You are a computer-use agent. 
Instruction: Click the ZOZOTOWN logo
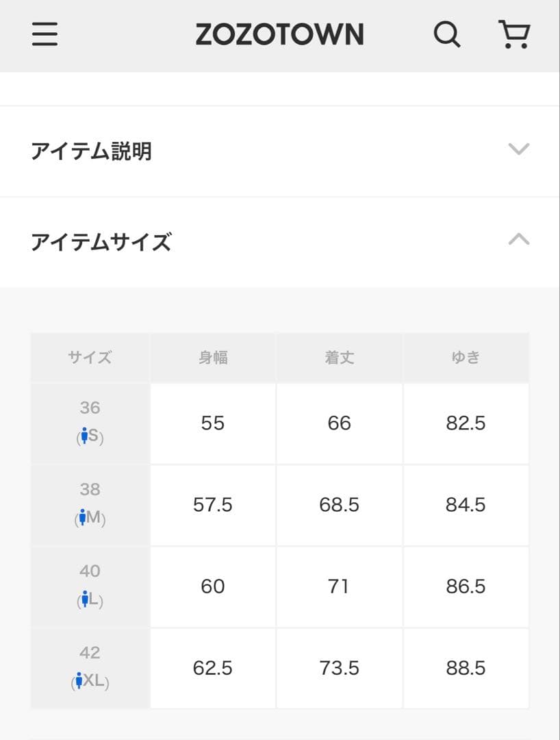point(279,34)
